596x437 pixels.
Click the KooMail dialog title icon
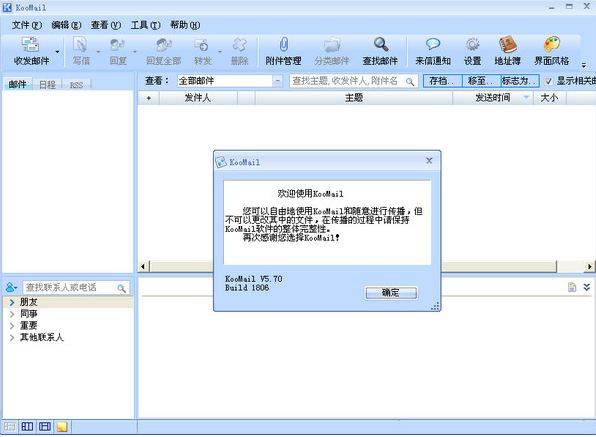click(x=221, y=162)
